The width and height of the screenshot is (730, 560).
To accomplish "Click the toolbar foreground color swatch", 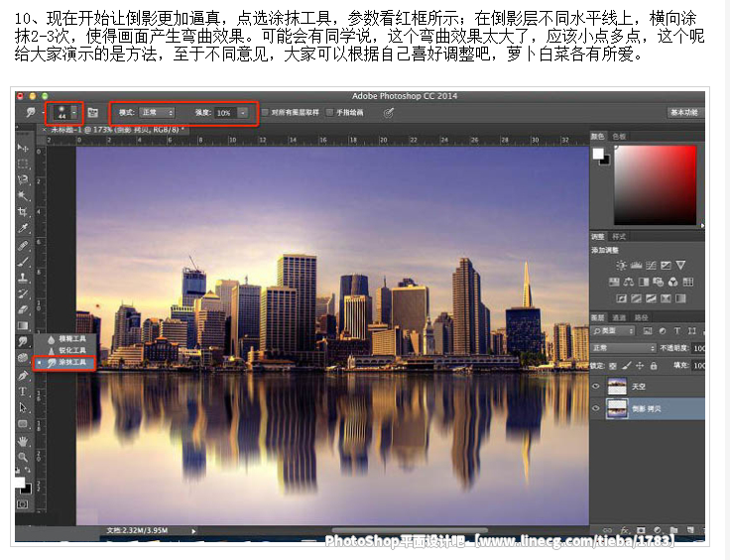I will coord(20,483).
